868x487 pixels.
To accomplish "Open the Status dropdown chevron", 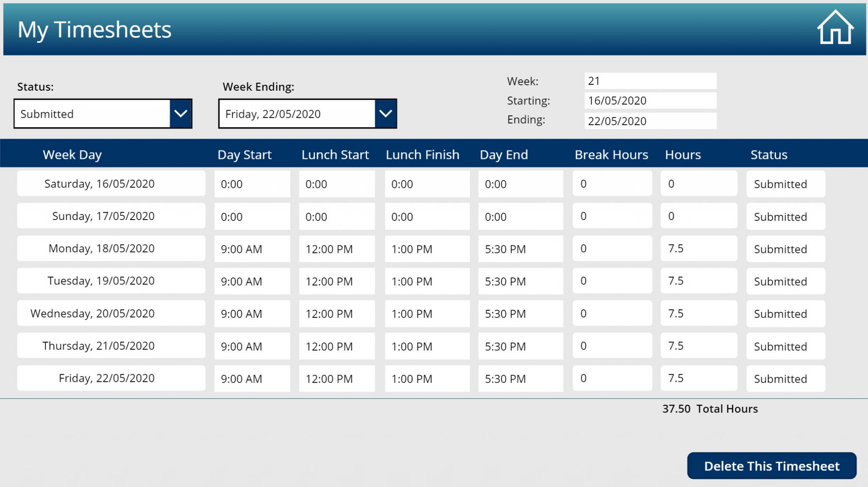I will 181,114.
